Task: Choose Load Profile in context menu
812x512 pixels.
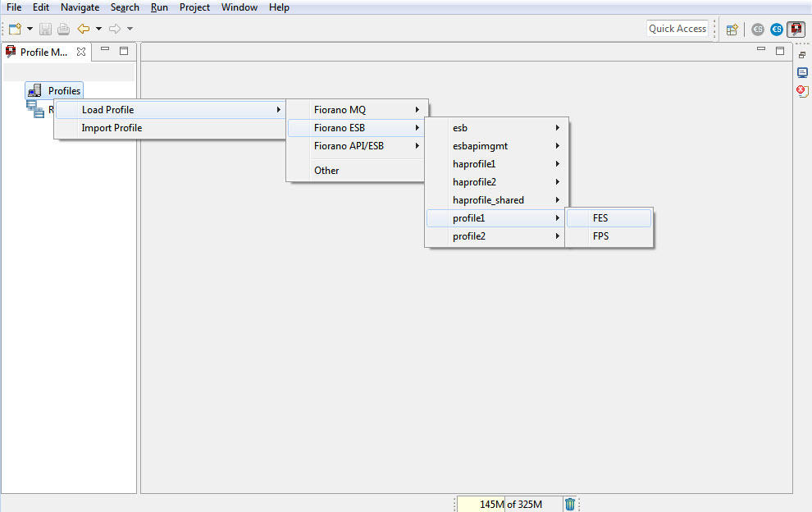Action: (x=171, y=110)
